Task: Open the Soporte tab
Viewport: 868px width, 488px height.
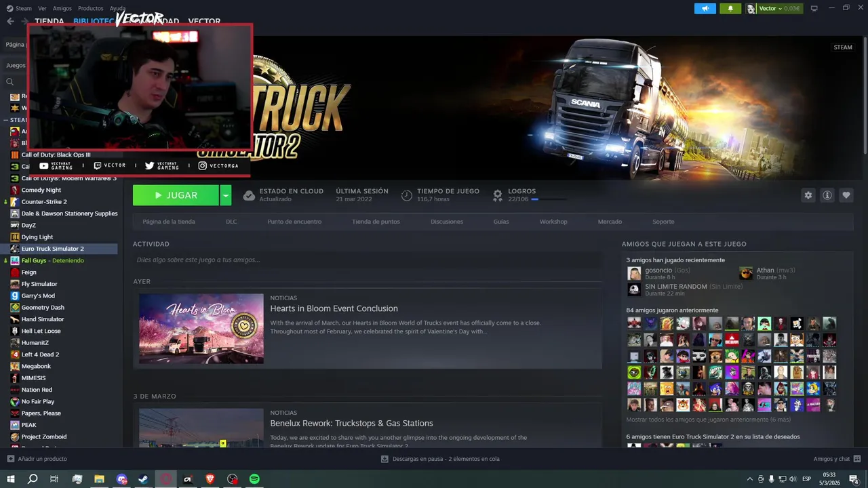Action: [663, 222]
